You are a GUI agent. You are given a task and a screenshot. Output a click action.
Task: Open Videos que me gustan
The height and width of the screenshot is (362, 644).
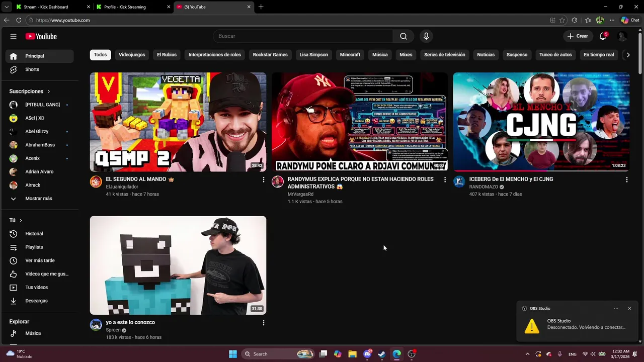coord(40,274)
